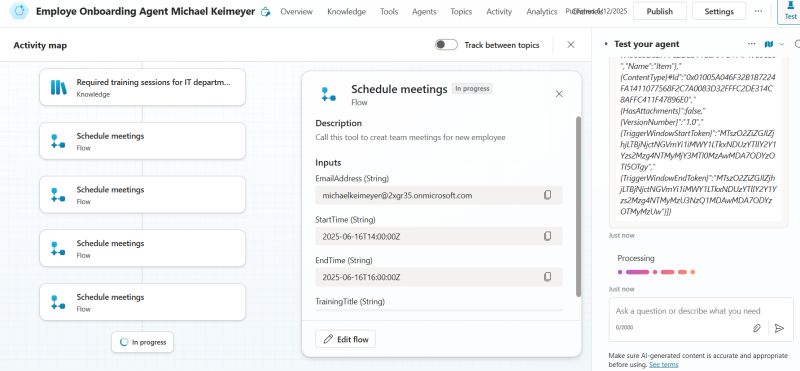Expand dropdown next to the map icon
Viewport: 800px width, 371px height.
[782, 44]
